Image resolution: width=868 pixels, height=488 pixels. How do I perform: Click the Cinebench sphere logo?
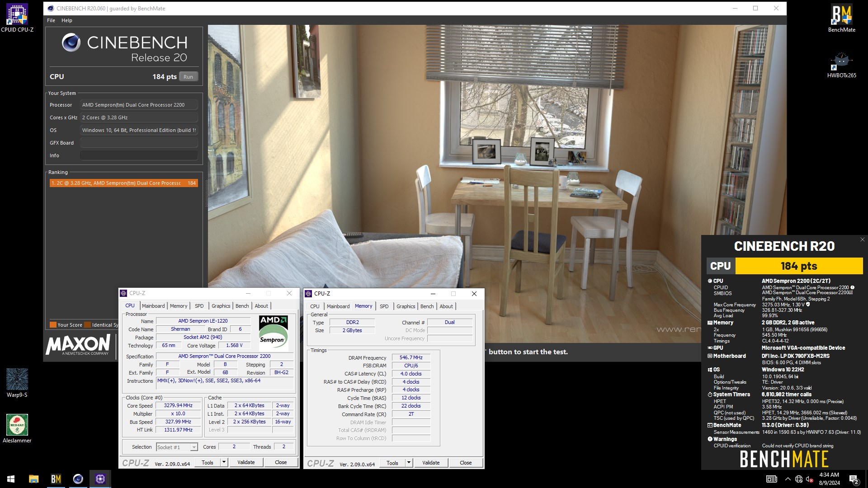71,42
